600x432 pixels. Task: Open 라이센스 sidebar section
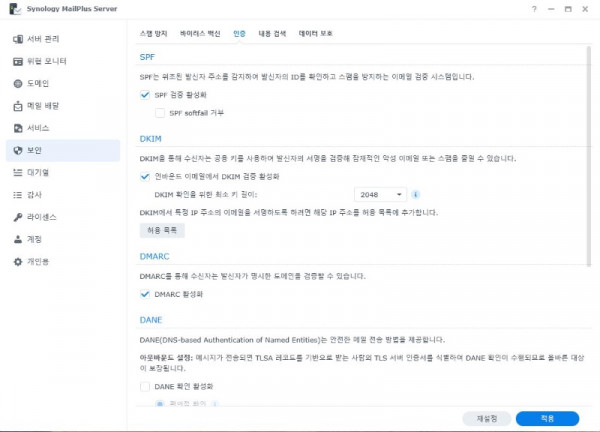coord(42,217)
